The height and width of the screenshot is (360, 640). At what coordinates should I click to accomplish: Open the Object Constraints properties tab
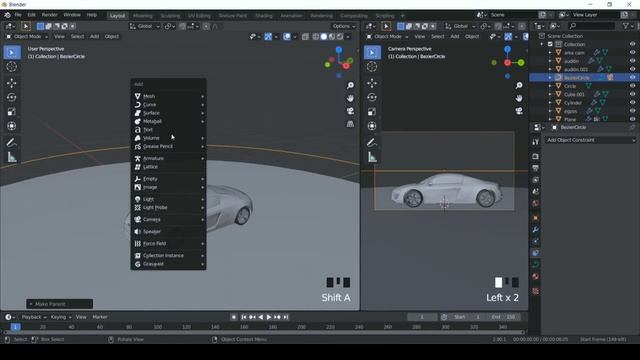536,253
